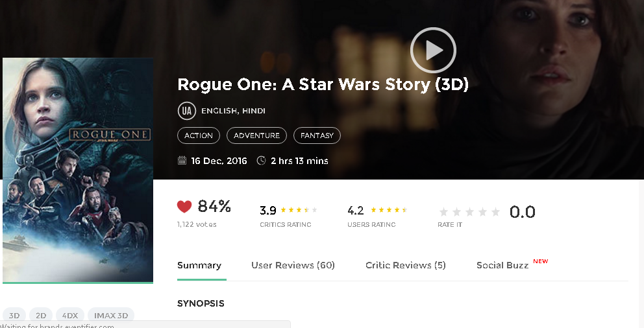Switch to User Reviews (60) tab

(x=293, y=265)
